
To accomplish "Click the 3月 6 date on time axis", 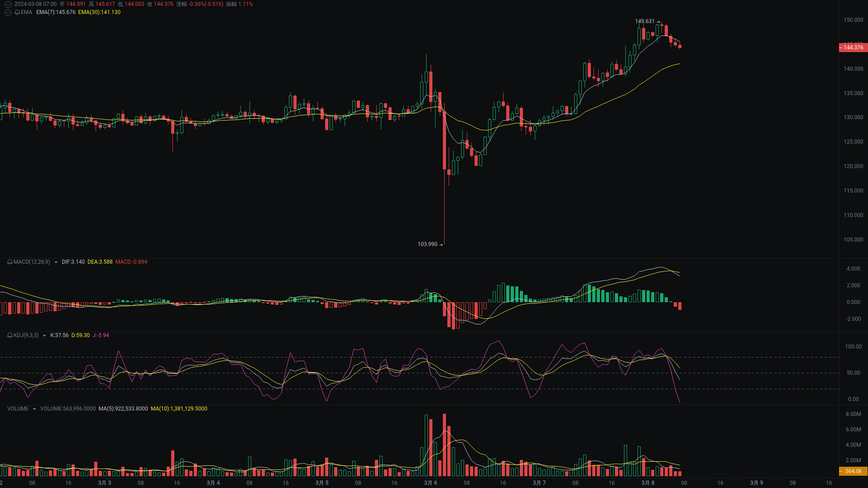I will pyautogui.click(x=431, y=483).
